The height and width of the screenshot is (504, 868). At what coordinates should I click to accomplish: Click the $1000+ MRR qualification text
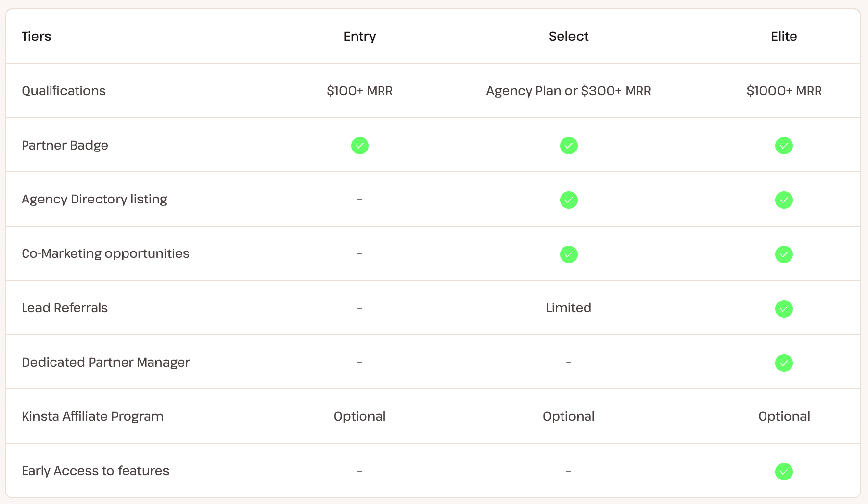click(x=784, y=91)
